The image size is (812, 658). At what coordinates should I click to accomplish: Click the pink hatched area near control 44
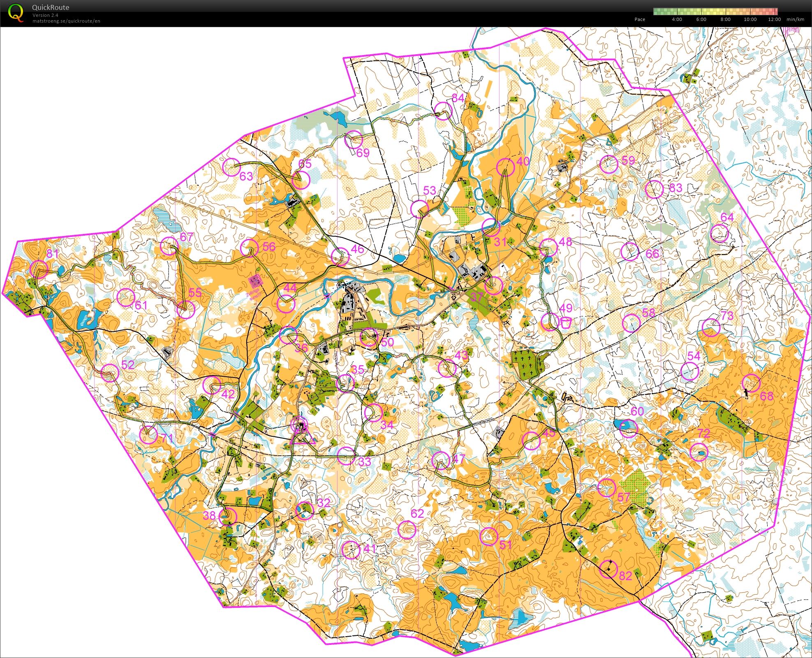pyautogui.click(x=256, y=281)
